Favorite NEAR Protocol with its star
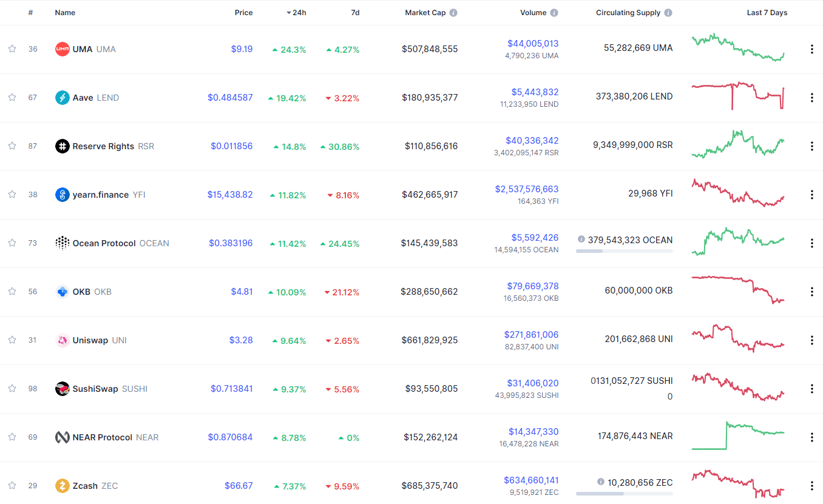 (x=12, y=437)
